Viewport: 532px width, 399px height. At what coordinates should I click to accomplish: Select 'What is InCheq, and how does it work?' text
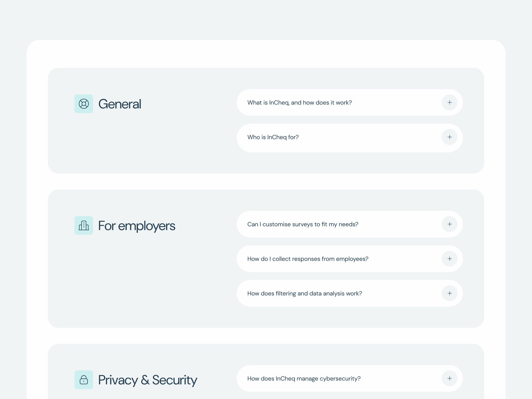[300, 103]
